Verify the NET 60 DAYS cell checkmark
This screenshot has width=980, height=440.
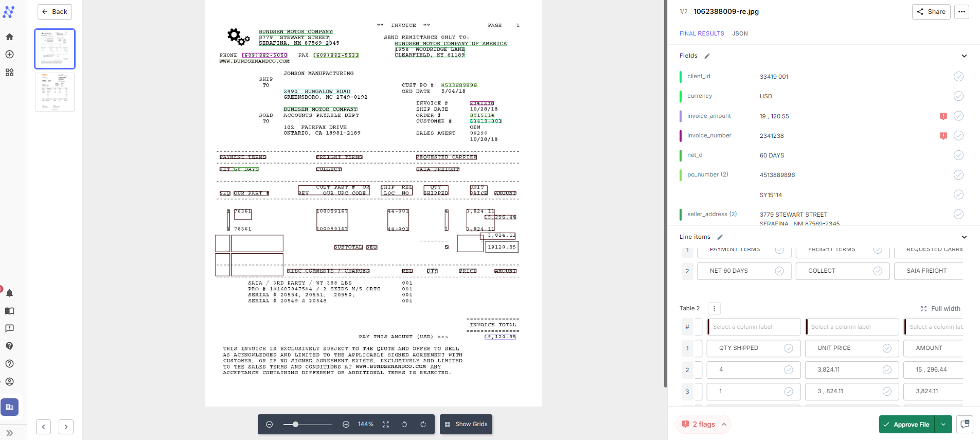tap(779, 271)
